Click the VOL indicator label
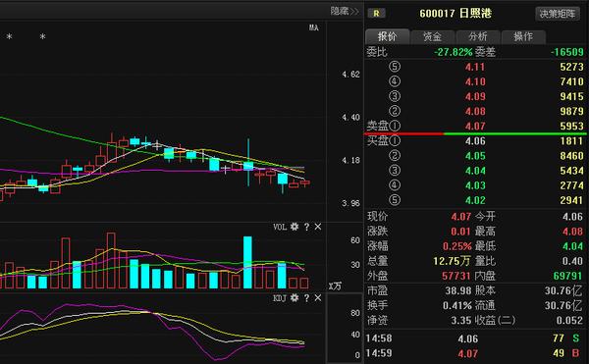The height and width of the screenshot is (364, 589). tap(280, 227)
